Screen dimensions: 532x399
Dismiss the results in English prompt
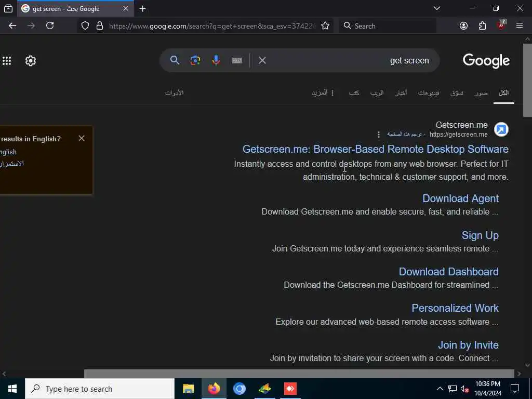(82, 138)
